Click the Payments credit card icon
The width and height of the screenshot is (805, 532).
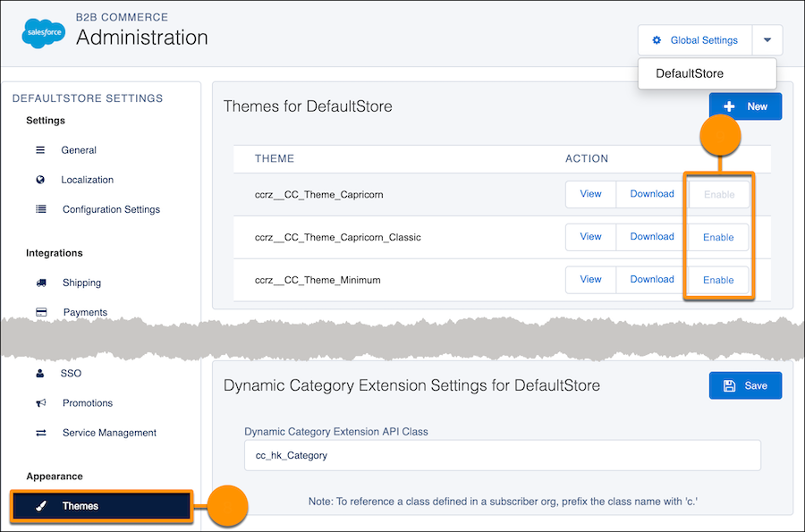[41, 312]
